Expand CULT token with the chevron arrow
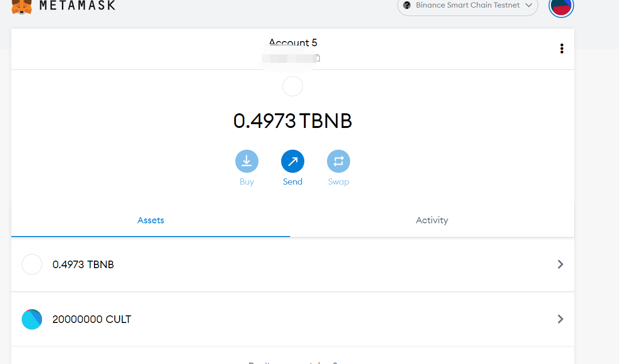619x364 pixels. [x=560, y=319]
